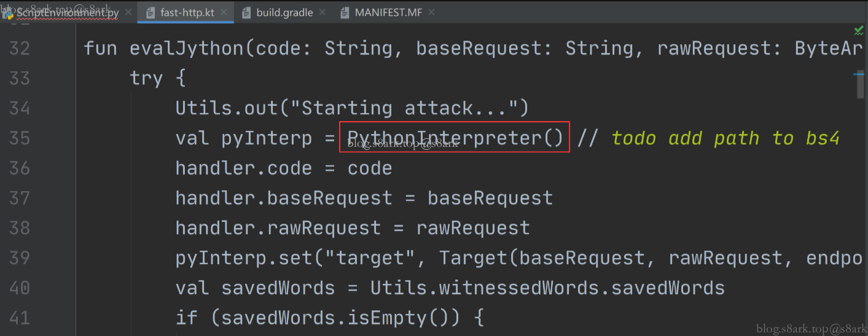The image size is (868, 336).
Task: Click line number 41 in the gutter
Action: pos(20,318)
